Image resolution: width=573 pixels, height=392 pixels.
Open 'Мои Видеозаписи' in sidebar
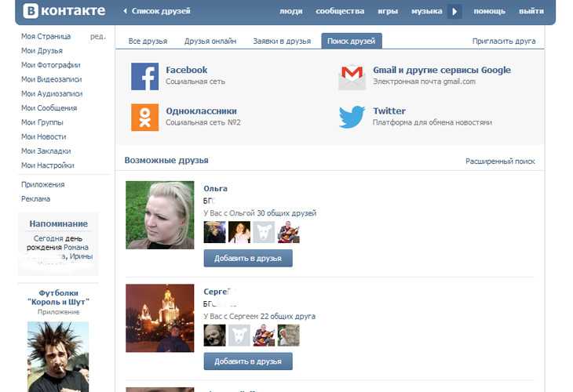click(52, 79)
